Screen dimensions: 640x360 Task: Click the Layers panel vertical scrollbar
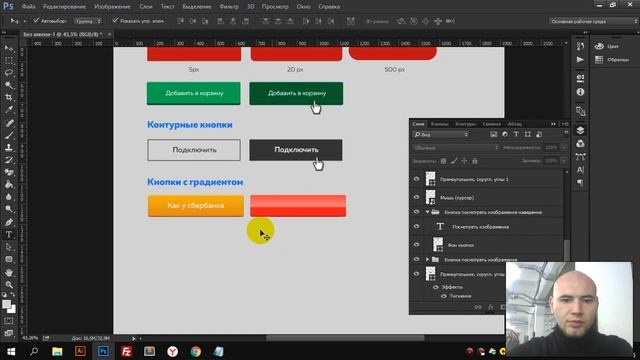tap(567, 250)
